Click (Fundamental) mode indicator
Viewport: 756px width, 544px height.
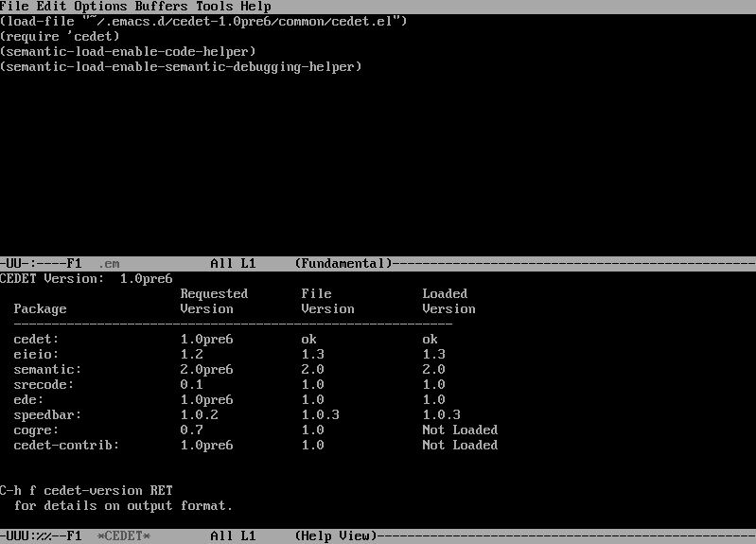tap(343, 263)
